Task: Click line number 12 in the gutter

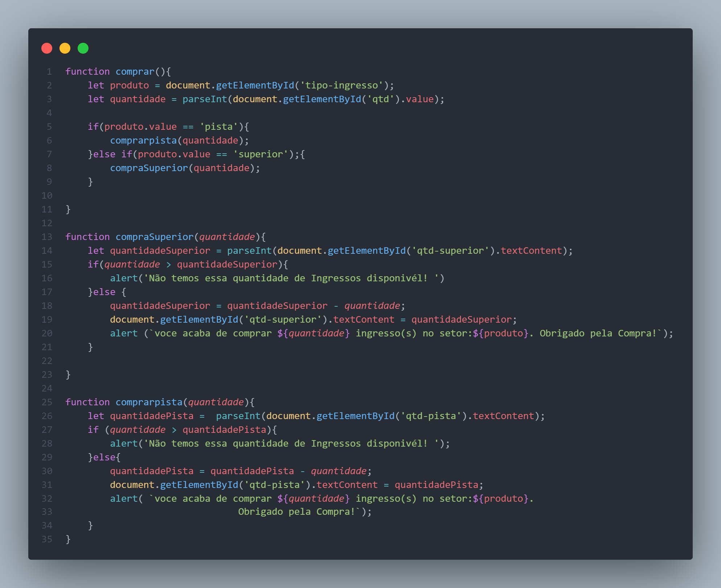Action: (x=47, y=223)
